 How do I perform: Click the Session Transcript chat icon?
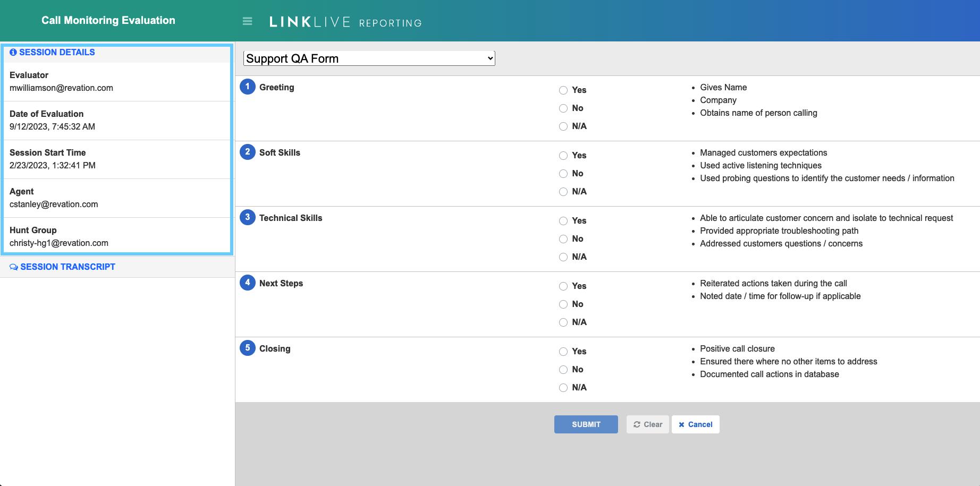pyautogui.click(x=14, y=267)
